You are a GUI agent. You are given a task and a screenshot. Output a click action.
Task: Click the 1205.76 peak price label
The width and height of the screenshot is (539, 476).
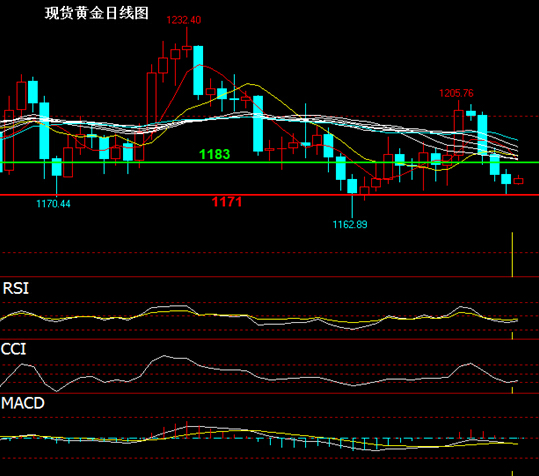[456, 93]
